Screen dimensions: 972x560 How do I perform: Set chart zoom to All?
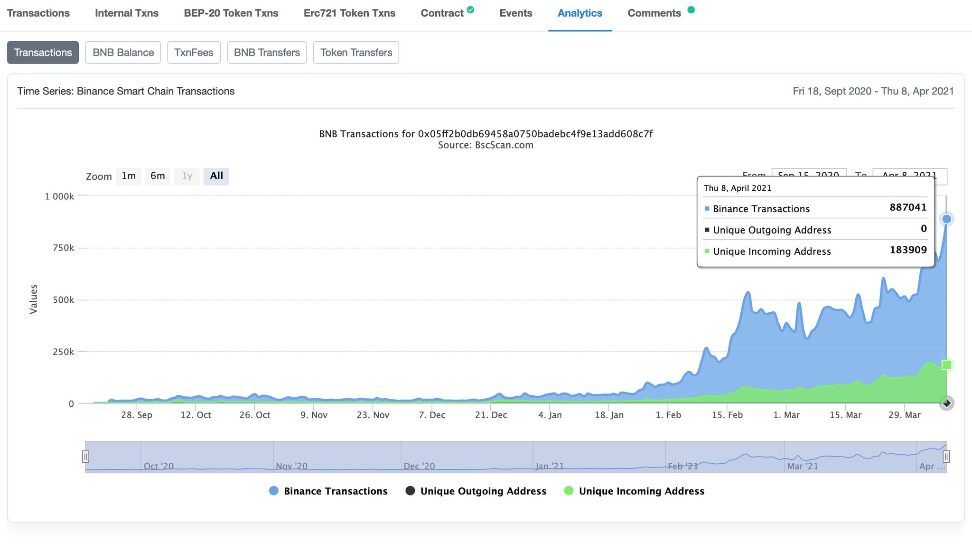pyautogui.click(x=216, y=176)
